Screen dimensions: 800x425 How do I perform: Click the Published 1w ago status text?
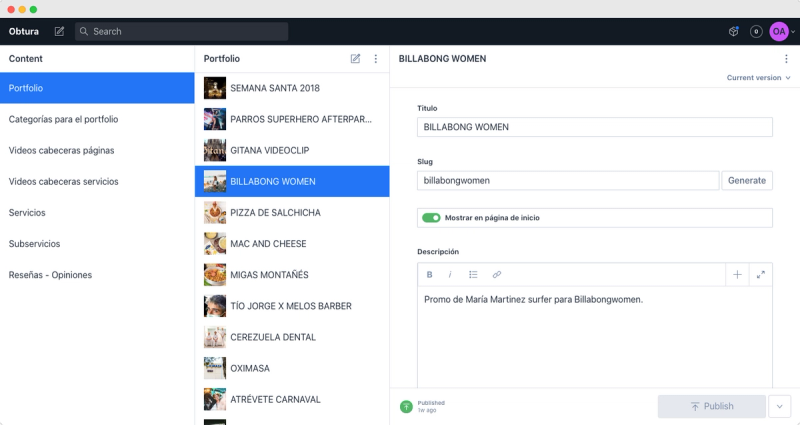point(431,407)
